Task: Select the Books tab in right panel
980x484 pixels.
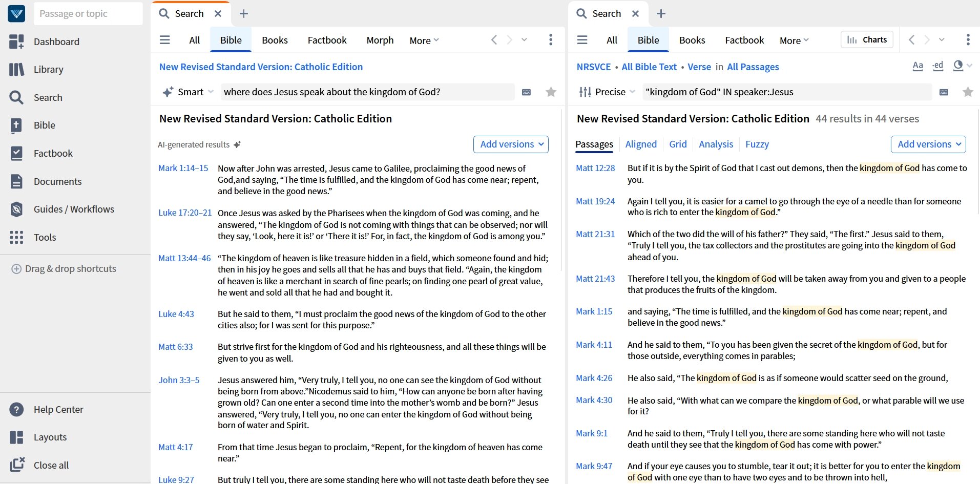Action: tap(692, 40)
